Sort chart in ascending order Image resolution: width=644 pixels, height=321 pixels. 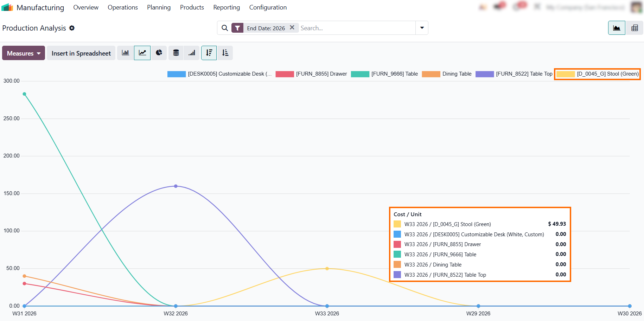[225, 53]
